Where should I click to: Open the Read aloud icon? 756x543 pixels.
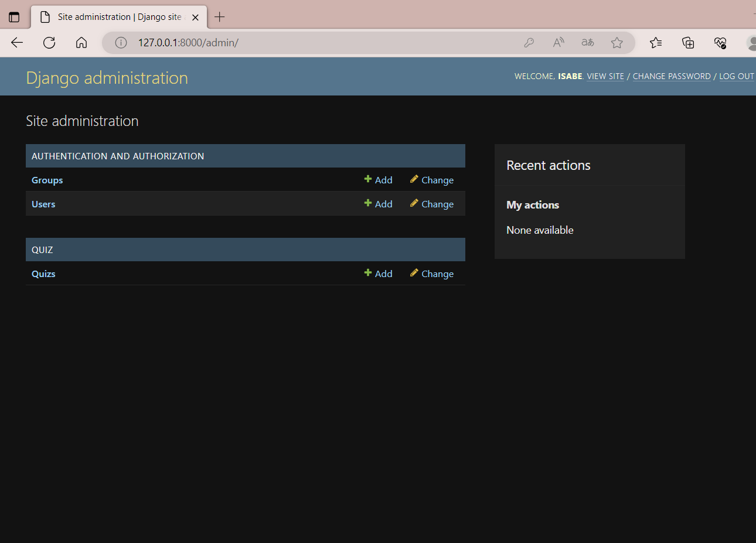coord(558,42)
